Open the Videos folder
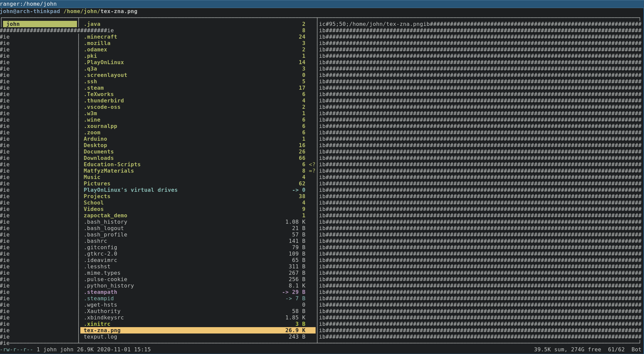 click(x=198, y=209)
